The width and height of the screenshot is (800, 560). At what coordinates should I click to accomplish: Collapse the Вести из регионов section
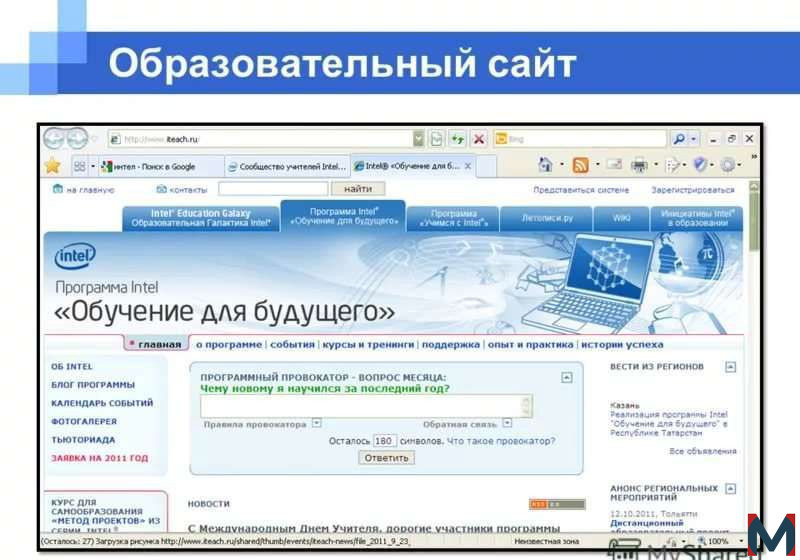coord(731,367)
